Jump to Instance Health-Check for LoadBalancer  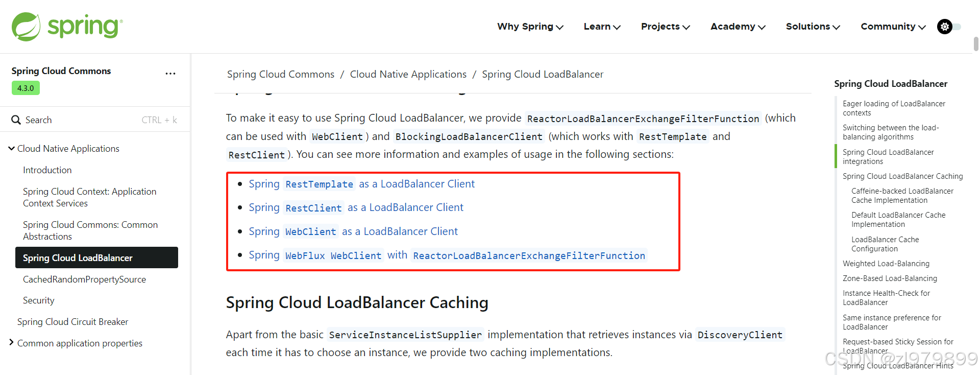(886, 298)
